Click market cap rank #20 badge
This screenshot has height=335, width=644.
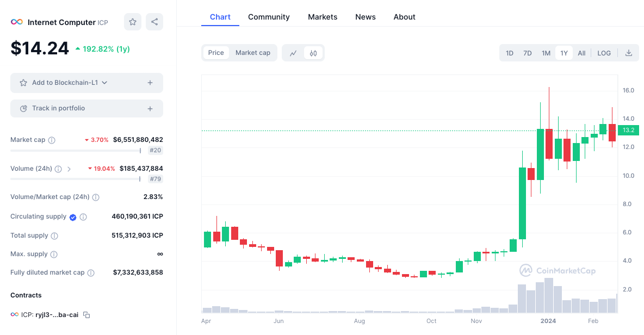point(155,150)
